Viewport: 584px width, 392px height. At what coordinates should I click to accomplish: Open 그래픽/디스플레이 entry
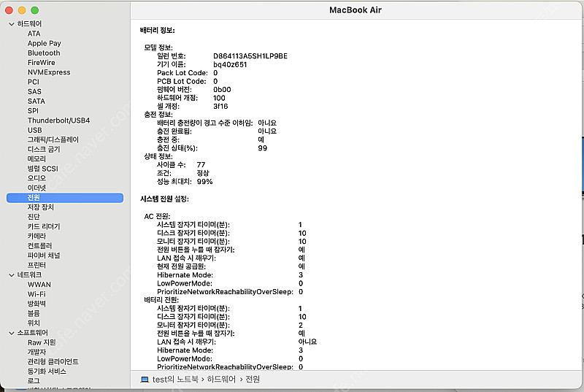pyautogui.click(x=53, y=140)
